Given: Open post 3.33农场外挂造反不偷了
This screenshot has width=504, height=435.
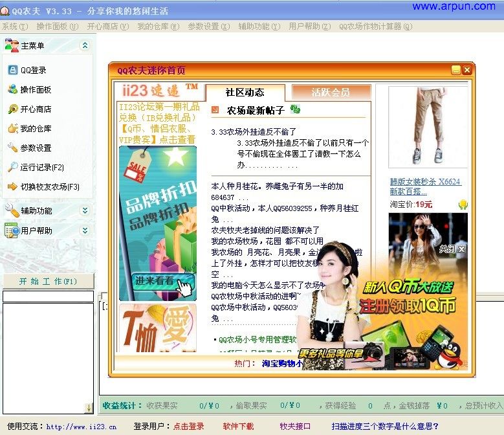Looking at the screenshot, I should (x=254, y=132).
